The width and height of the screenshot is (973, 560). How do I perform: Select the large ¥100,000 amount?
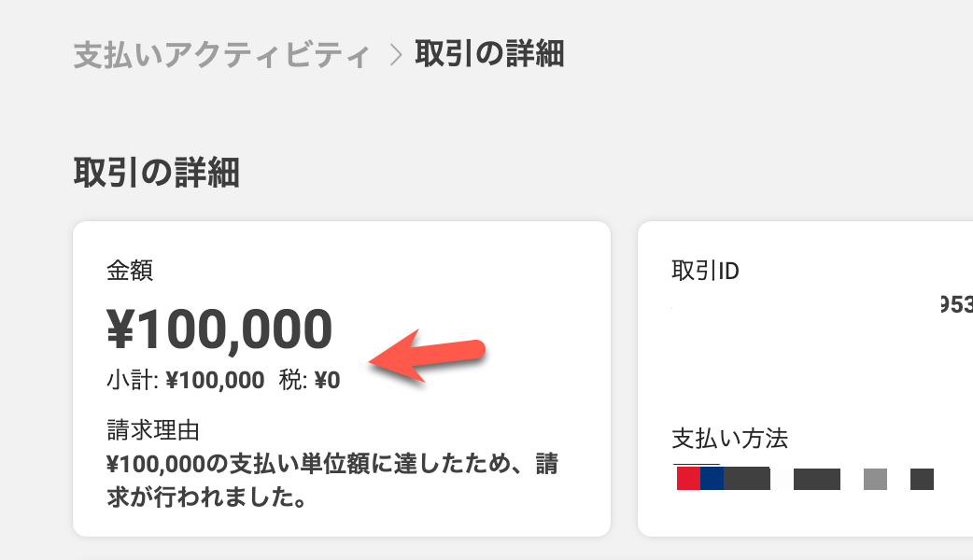(x=219, y=330)
